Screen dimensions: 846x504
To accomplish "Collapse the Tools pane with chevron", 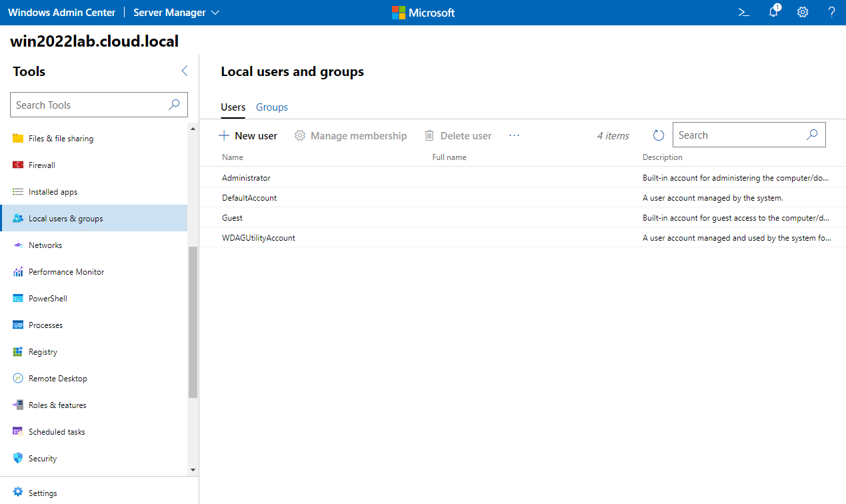I will 185,71.
